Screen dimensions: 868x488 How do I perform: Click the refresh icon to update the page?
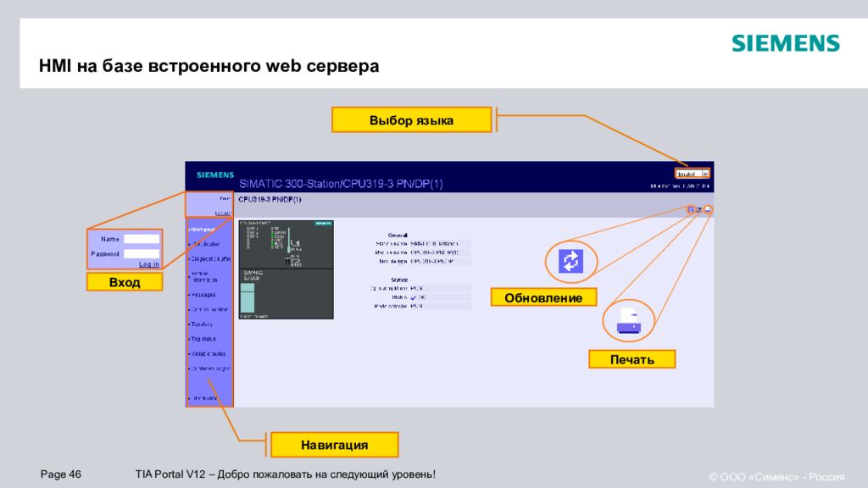(691, 210)
